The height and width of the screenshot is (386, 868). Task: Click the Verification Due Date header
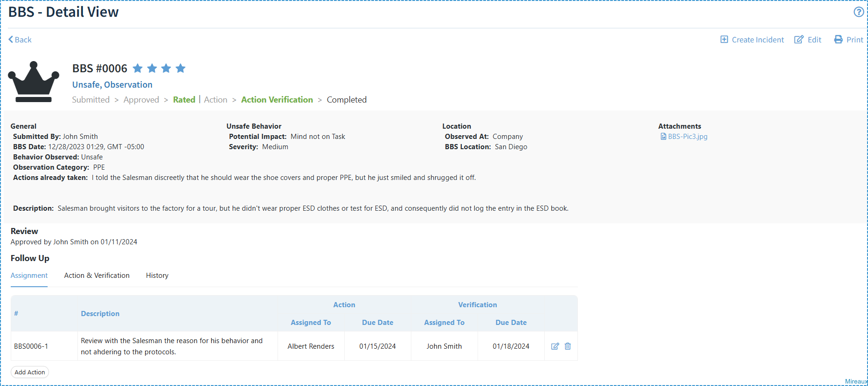tap(511, 323)
